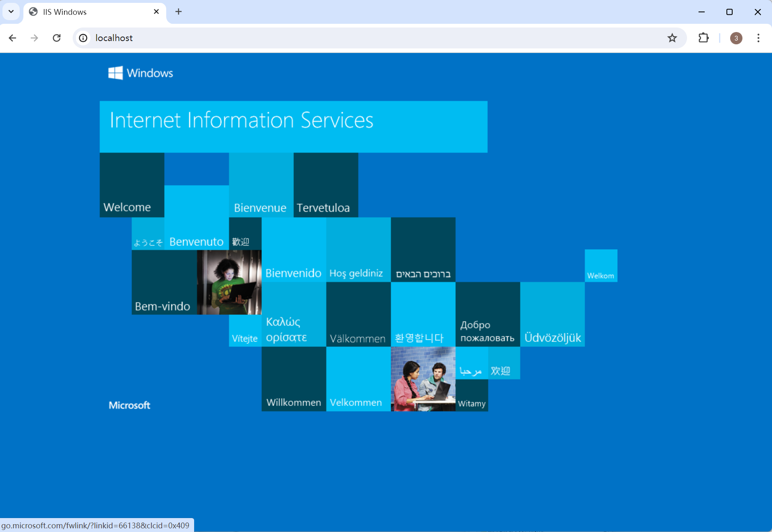This screenshot has height=532, width=772.
Task: Click the photo of woman holding laptop
Action: tap(229, 282)
